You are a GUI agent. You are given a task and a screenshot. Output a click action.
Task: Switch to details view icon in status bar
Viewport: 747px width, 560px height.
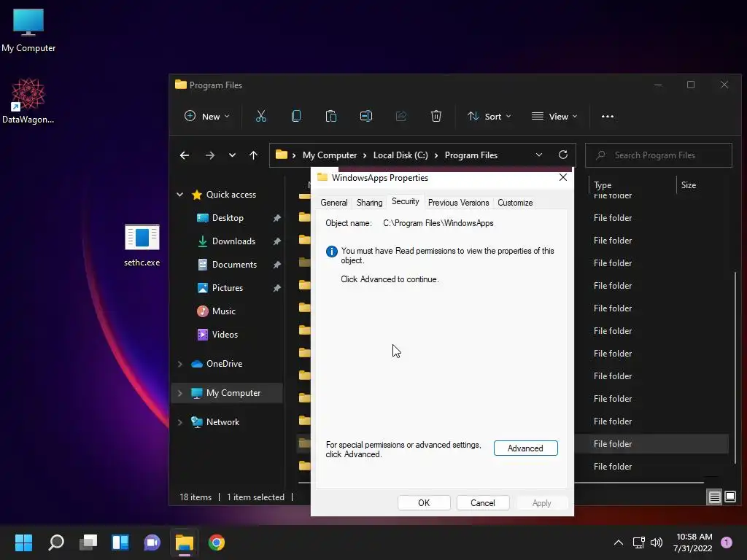tap(714, 497)
